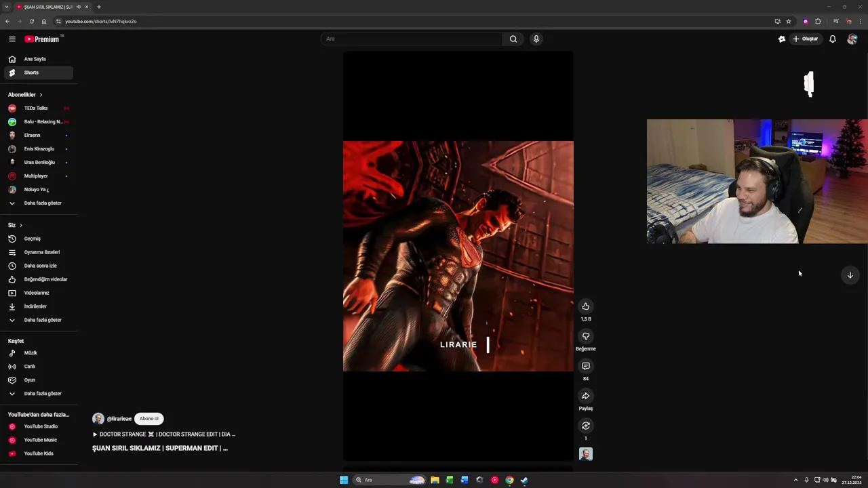Viewport: 868px width, 488px height.
Task: Expand Daha fazla göster under Keşfet
Action: (x=39, y=394)
